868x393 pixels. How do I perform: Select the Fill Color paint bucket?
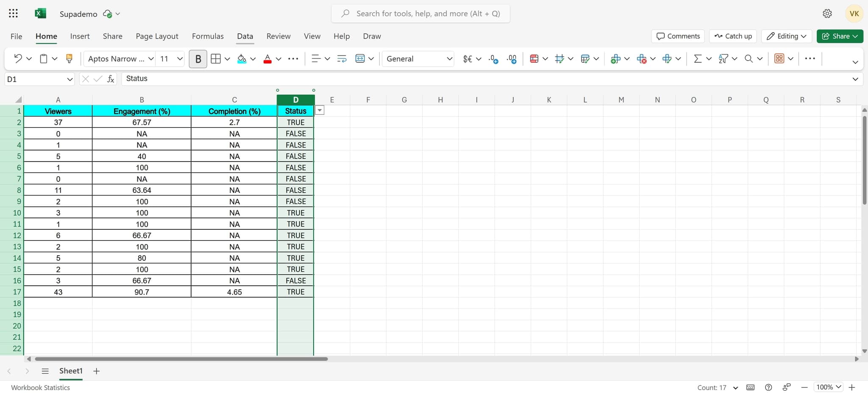[242, 59]
